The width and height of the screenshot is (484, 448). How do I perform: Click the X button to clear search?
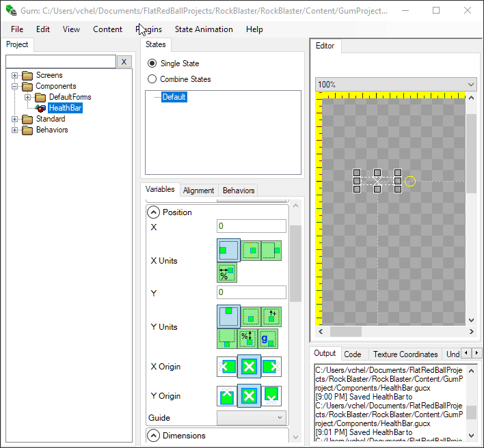[x=124, y=61]
